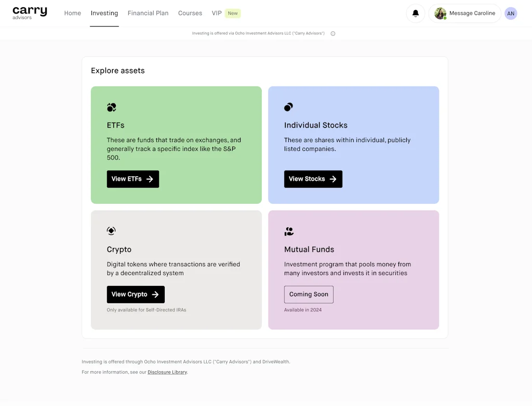Click the ETFs card icon
The width and height of the screenshot is (532, 406).
[112, 108]
